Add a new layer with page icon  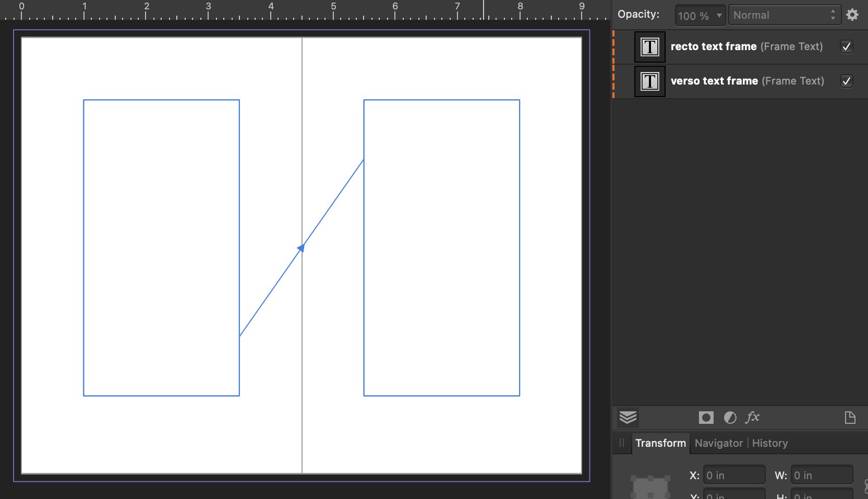[x=850, y=418]
